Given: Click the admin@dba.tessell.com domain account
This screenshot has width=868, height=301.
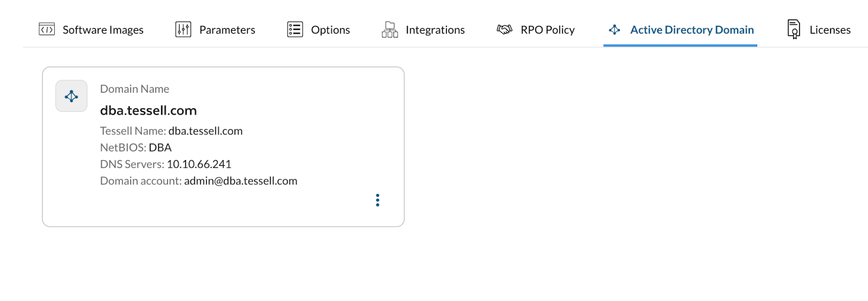Looking at the screenshot, I should coord(240,181).
